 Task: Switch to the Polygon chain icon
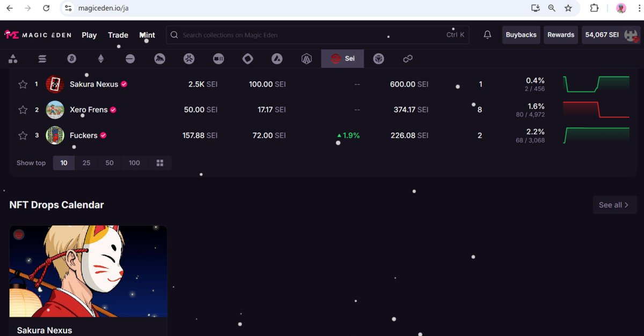[408, 59]
